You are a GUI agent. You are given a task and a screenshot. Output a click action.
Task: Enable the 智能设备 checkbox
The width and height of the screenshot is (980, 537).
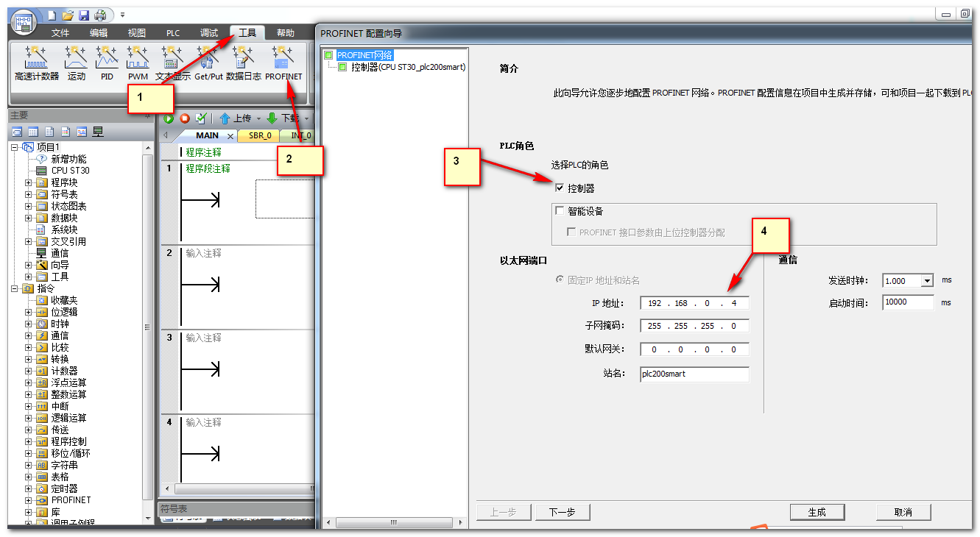coord(559,210)
